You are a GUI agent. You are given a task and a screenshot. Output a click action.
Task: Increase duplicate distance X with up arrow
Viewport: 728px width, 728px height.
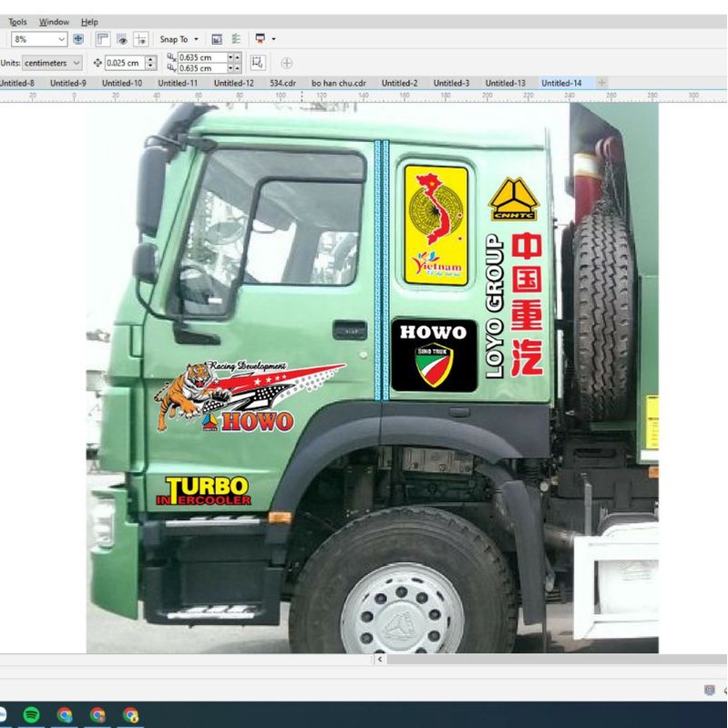pyautogui.click(x=237, y=57)
